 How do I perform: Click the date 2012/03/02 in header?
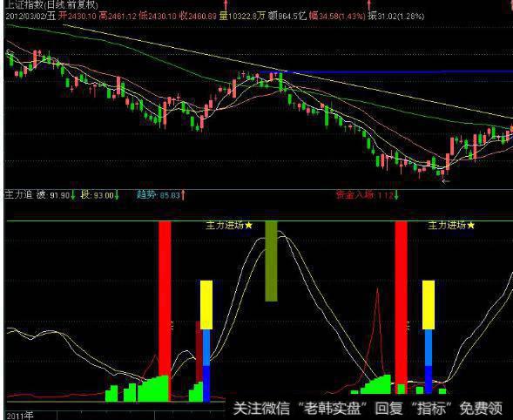26,16
